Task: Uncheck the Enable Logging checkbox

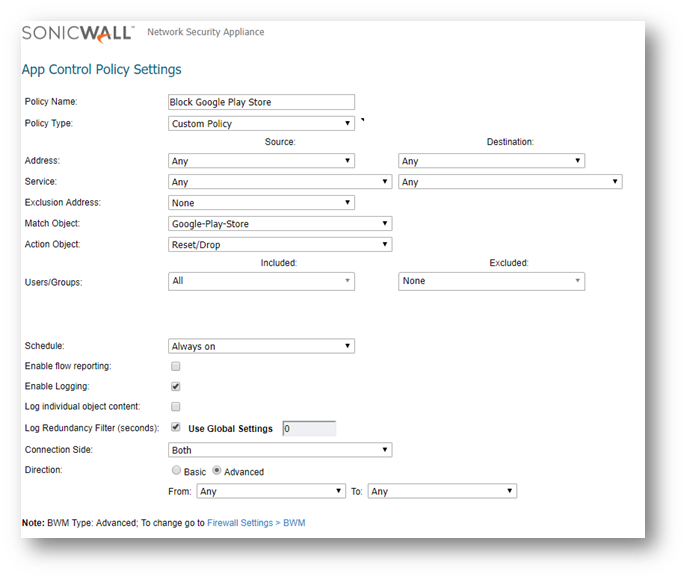Action: (x=176, y=386)
